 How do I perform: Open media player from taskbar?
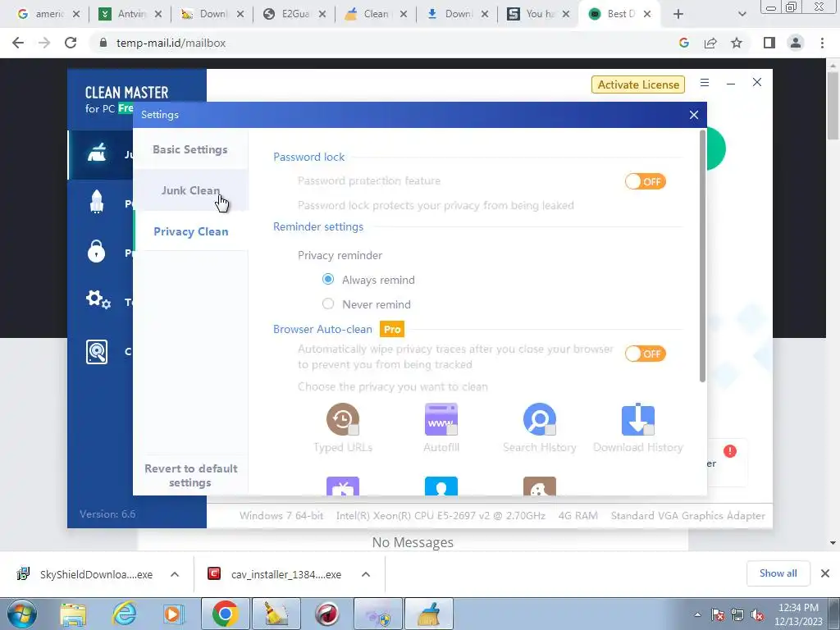pyautogui.click(x=173, y=614)
